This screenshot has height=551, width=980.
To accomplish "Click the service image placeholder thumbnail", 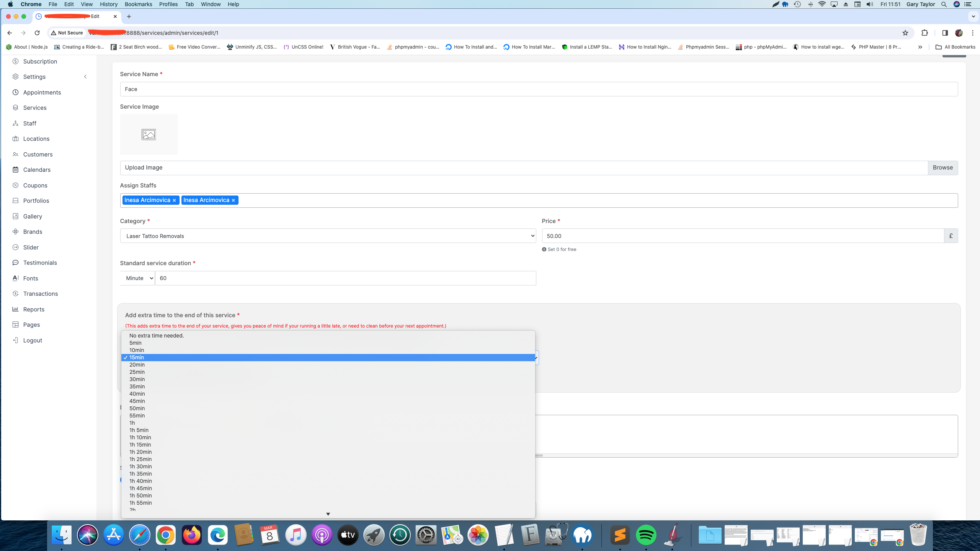I will [x=149, y=134].
